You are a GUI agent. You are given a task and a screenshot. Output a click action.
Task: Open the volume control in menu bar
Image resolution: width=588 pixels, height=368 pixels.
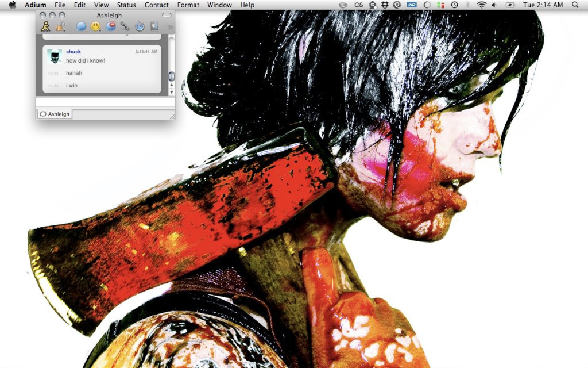[494, 5]
